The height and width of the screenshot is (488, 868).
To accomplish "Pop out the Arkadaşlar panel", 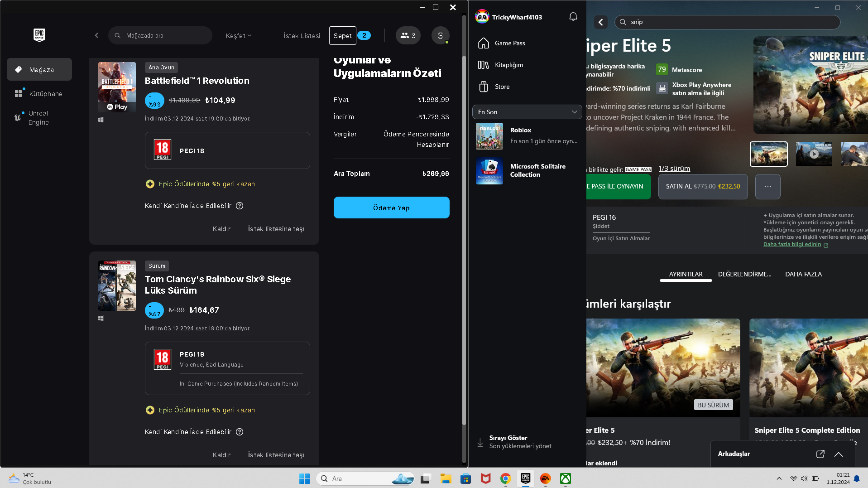I will [820, 454].
